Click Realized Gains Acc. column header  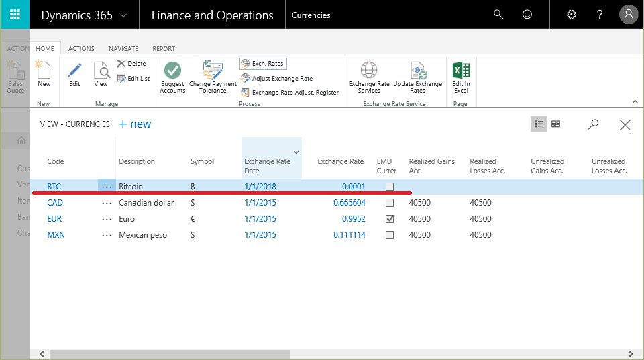(x=431, y=166)
